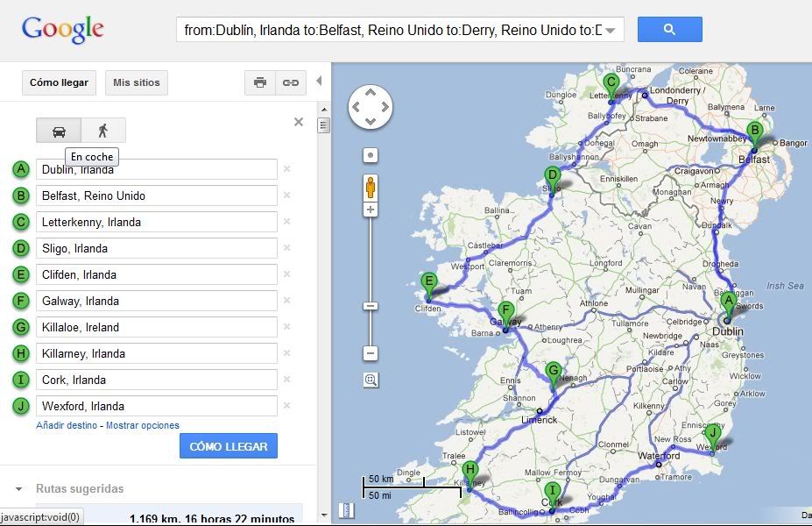This screenshot has height=526, width=812.
Task: Click the Street View pegman
Action: (x=371, y=187)
